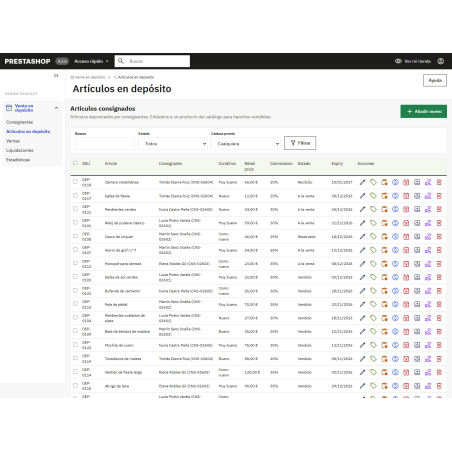Open the user account icon in top bar
452x452 pixels.
[441, 61]
